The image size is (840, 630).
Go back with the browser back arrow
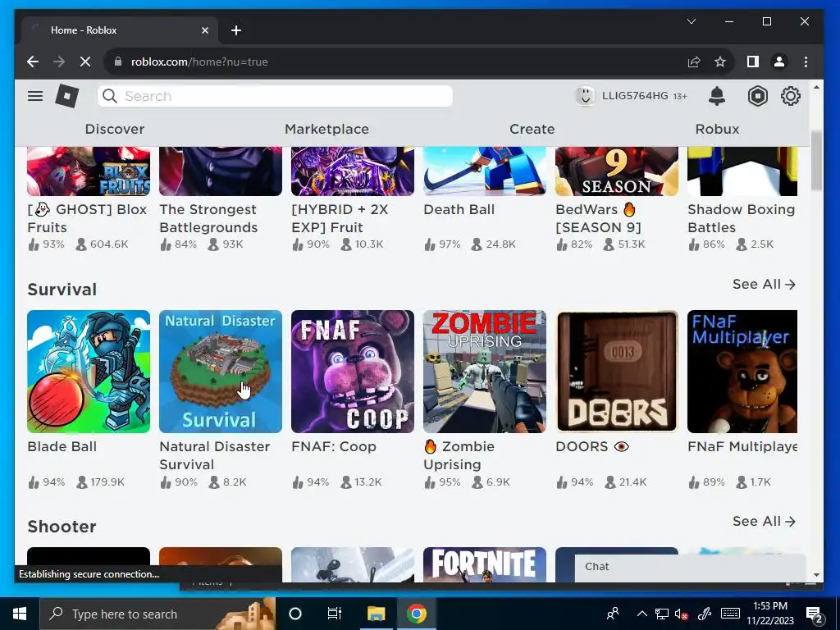pyautogui.click(x=33, y=62)
